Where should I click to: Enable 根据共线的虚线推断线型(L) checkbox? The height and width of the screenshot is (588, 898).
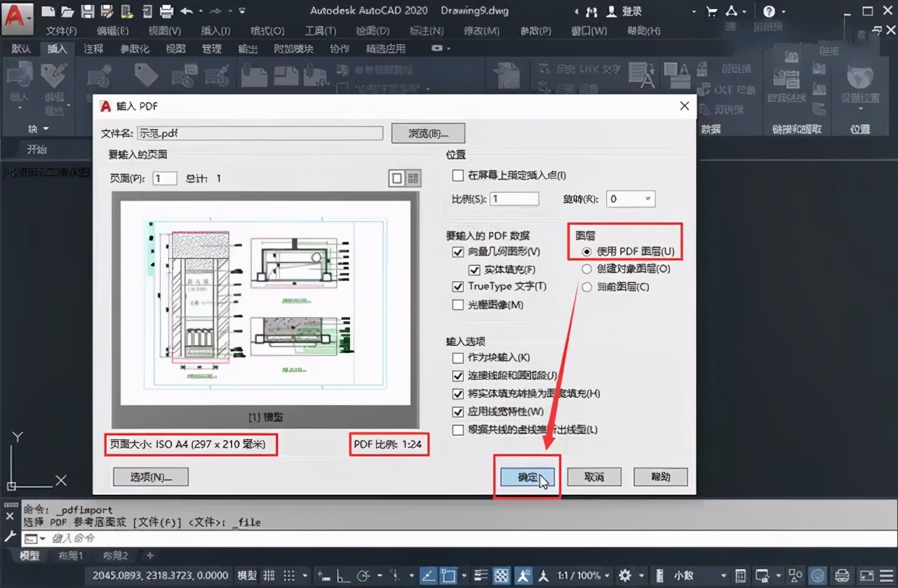click(x=458, y=429)
